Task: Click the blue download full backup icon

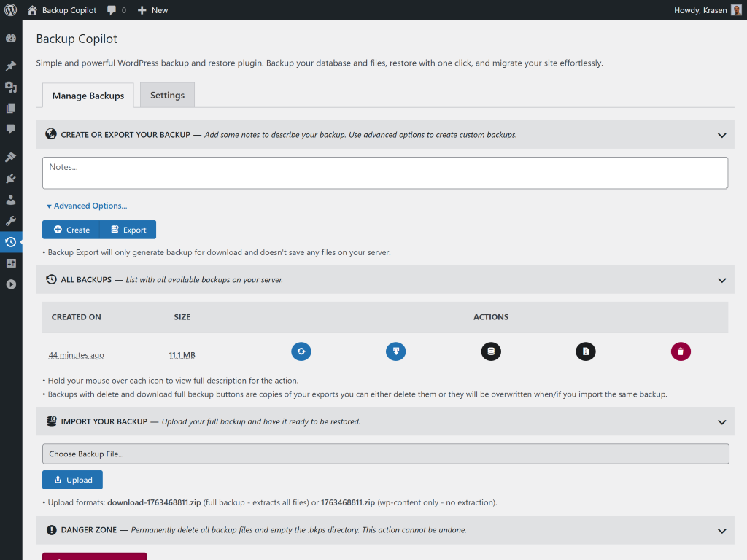Action: (x=396, y=351)
